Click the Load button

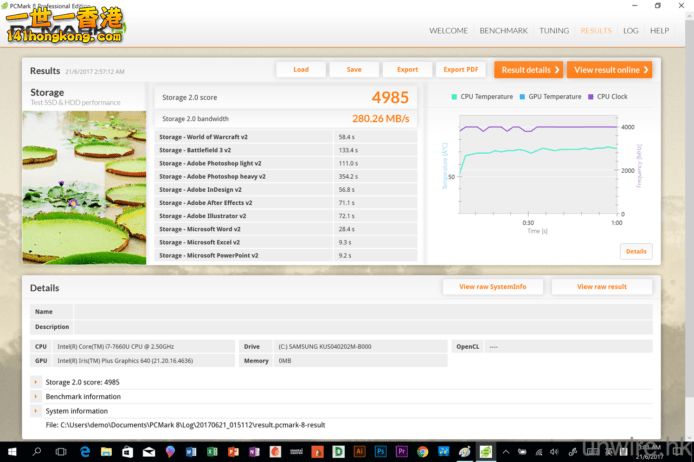click(301, 69)
